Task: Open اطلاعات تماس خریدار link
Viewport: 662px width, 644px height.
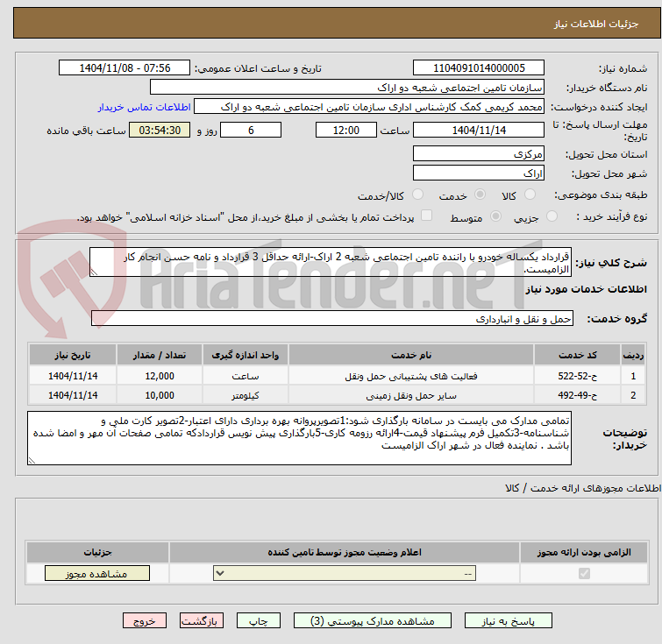Action: [144, 107]
